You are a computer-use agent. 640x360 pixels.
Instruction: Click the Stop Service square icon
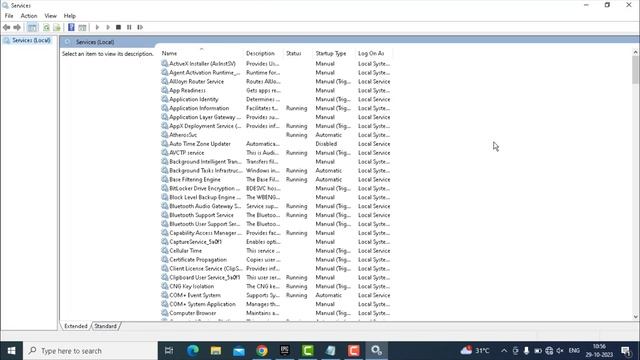118,27
